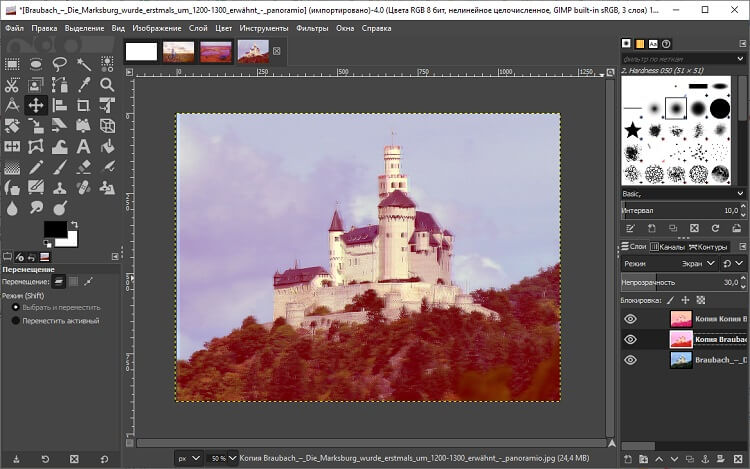Open the zoom percentage dropdown
The height and width of the screenshot is (469, 750).
click(219, 458)
